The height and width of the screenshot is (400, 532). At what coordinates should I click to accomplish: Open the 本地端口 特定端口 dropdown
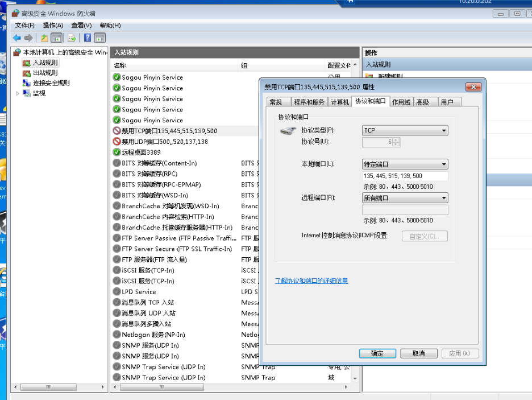(x=405, y=164)
